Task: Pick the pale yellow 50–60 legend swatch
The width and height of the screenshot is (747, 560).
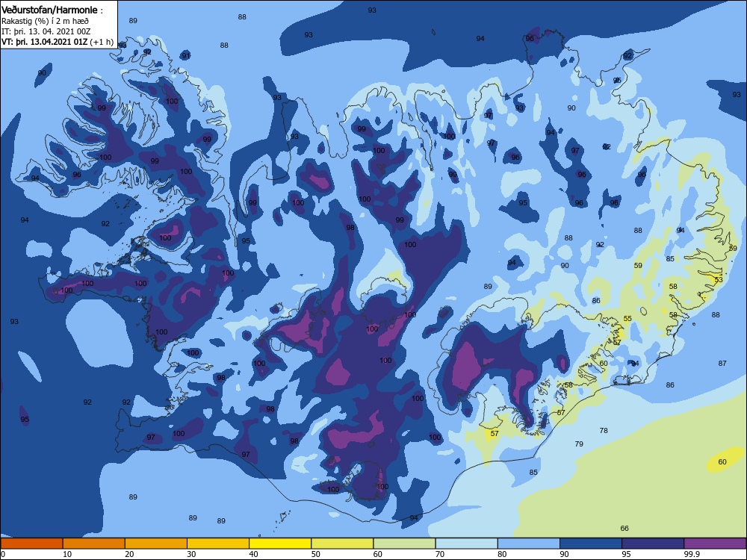Action: click(x=342, y=544)
